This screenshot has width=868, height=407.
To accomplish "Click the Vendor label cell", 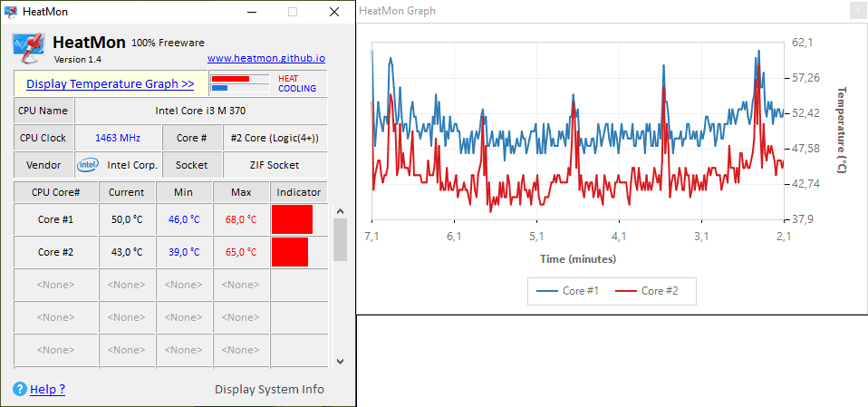I will pyautogui.click(x=43, y=165).
